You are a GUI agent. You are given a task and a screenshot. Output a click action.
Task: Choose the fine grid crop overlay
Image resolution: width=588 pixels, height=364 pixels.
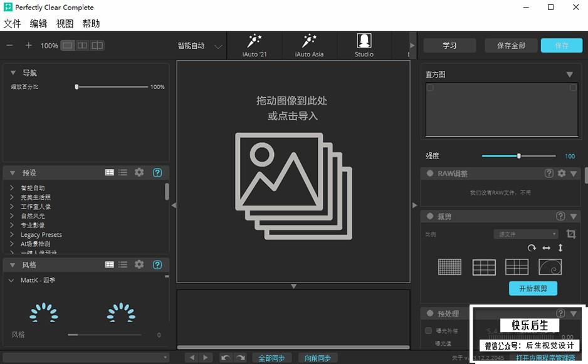449,267
